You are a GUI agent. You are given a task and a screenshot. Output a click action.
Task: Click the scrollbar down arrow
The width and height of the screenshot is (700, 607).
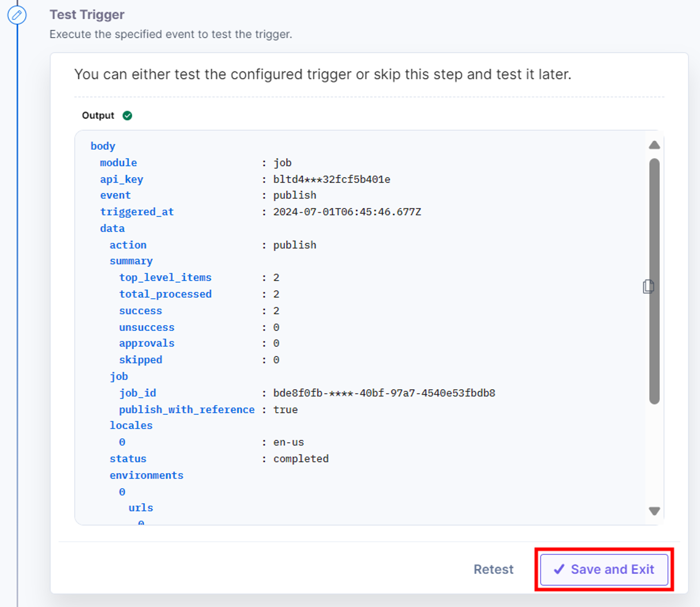tap(654, 511)
